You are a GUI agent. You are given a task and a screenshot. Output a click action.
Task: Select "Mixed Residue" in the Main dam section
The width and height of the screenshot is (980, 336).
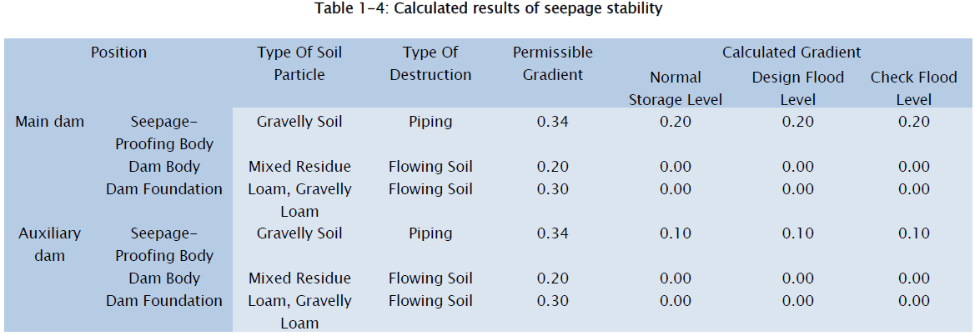click(x=299, y=167)
